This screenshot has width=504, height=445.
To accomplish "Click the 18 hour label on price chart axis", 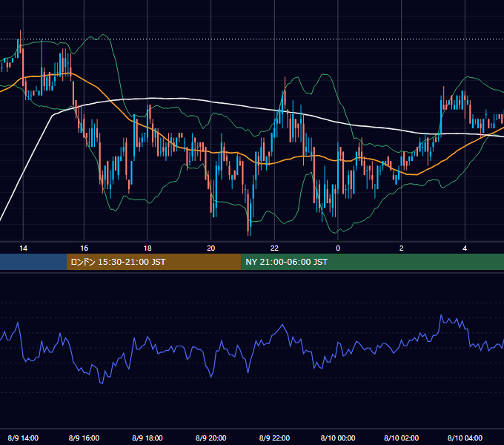I will coord(147,248).
